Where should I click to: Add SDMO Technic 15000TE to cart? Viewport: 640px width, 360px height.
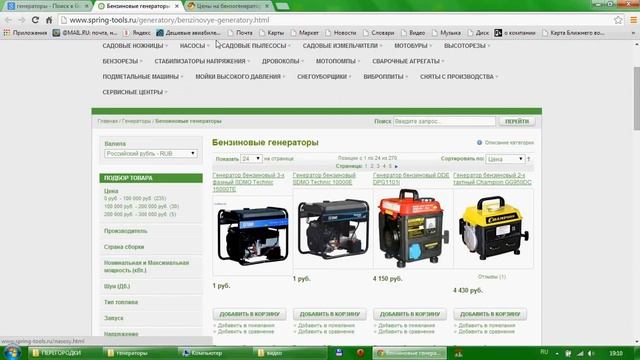coord(249,314)
